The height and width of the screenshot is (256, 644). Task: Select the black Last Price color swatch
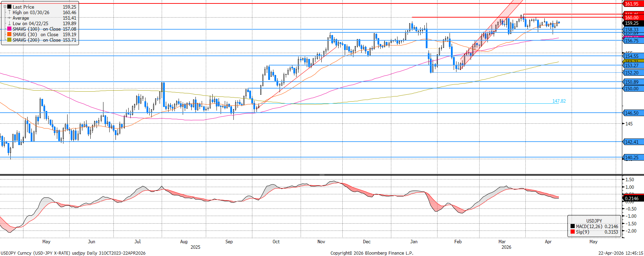tap(9, 7)
